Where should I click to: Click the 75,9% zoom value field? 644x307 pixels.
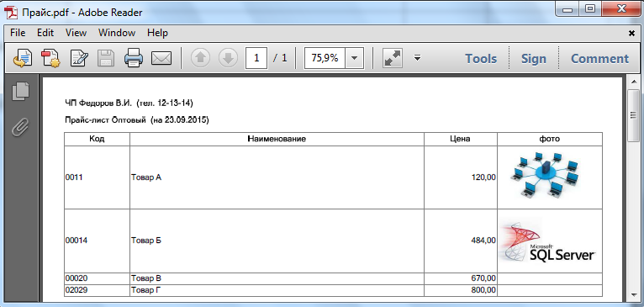pyautogui.click(x=325, y=58)
